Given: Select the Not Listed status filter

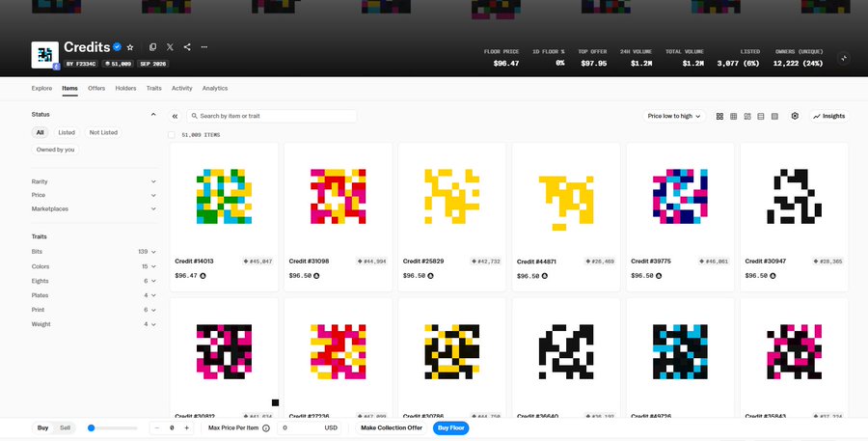Looking at the screenshot, I should tap(103, 133).
